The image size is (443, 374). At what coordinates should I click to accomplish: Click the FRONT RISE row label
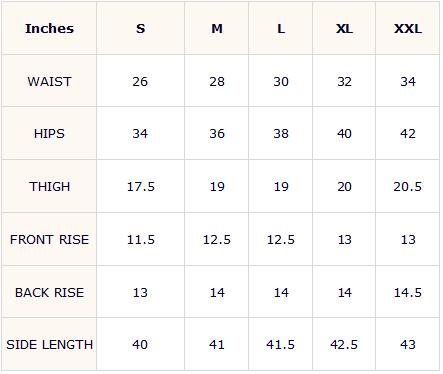pos(49,239)
